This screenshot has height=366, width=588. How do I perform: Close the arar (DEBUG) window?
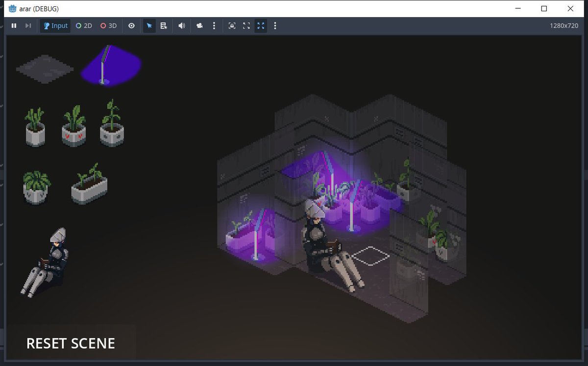570,8
